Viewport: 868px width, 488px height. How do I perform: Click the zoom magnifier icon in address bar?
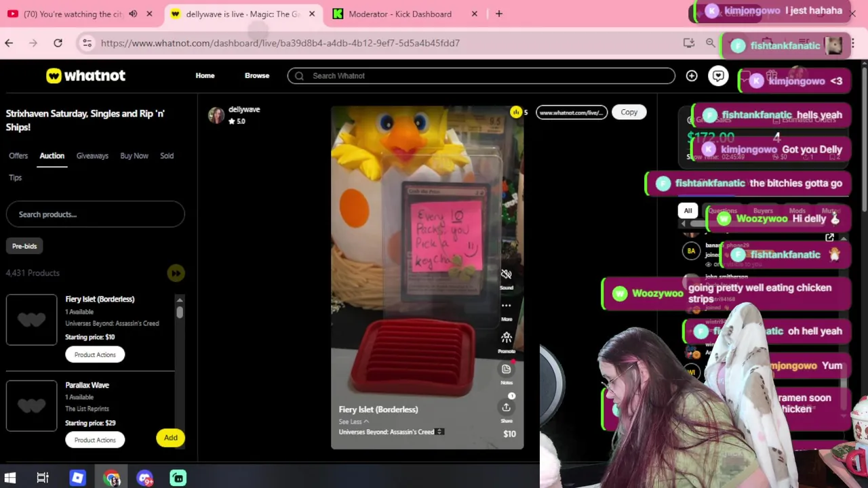pos(710,43)
